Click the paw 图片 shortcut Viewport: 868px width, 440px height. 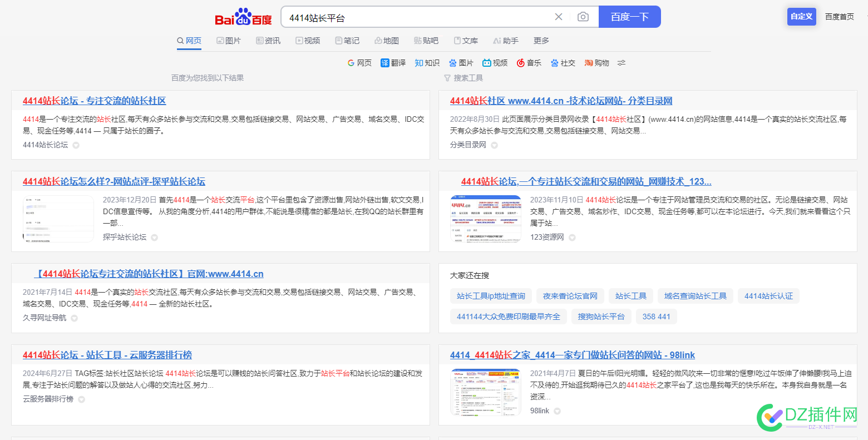click(461, 63)
